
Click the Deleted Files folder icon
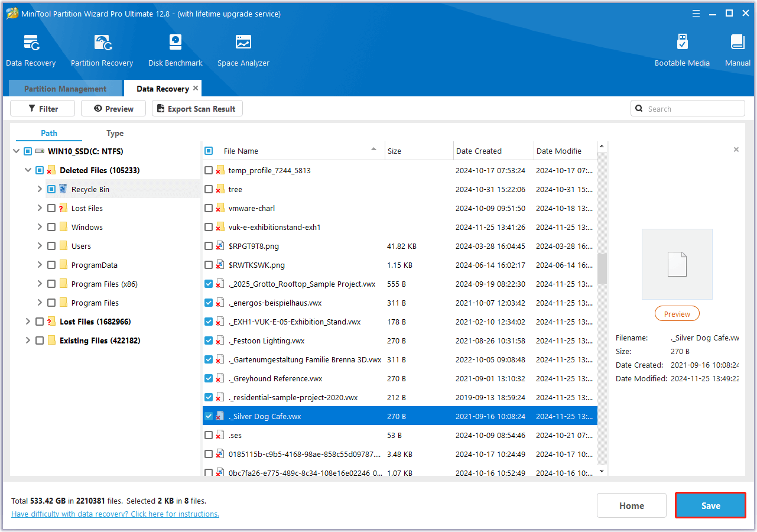pos(51,170)
